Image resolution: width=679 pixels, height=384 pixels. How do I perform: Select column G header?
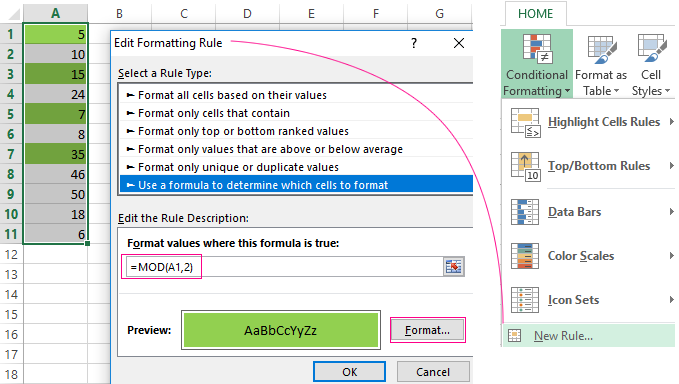point(440,14)
